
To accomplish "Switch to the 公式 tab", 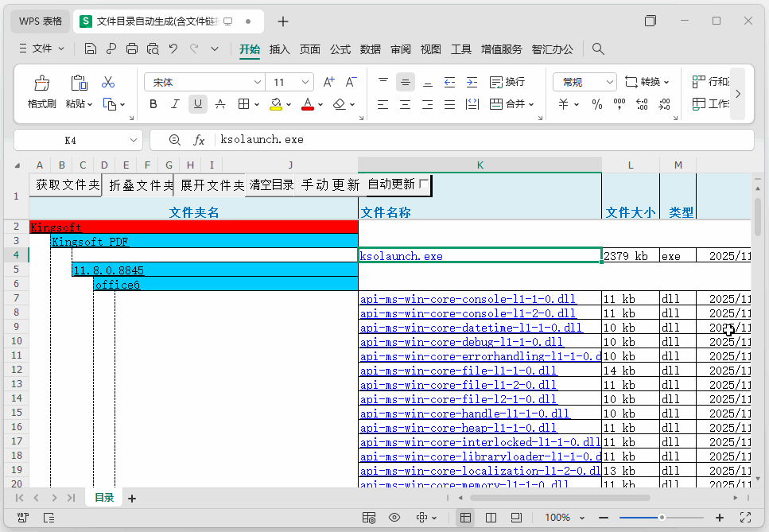I will click(x=340, y=49).
